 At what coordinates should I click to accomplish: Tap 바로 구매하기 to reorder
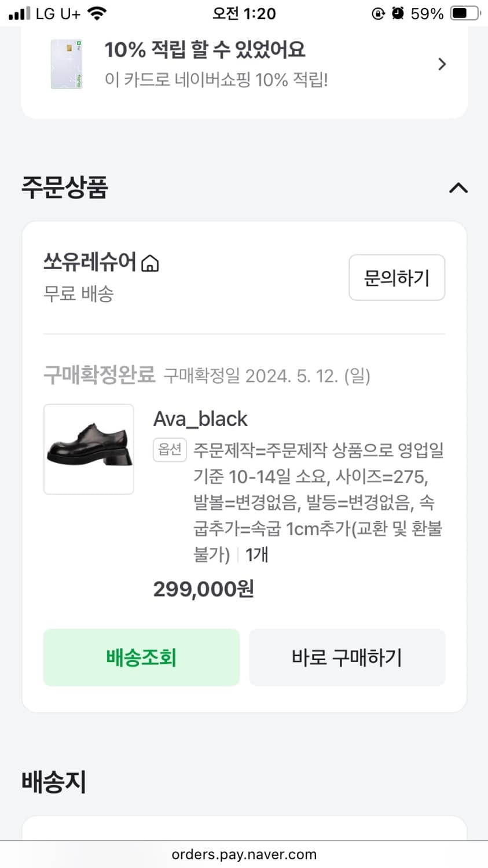(347, 657)
